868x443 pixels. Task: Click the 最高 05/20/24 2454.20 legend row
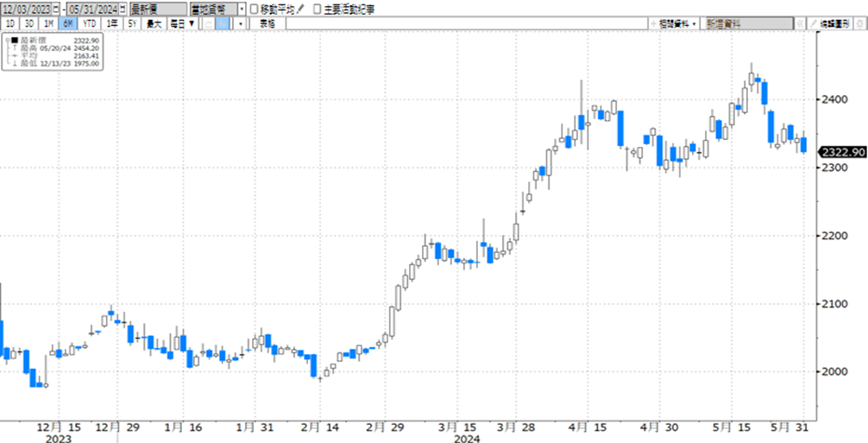pos(53,48)
